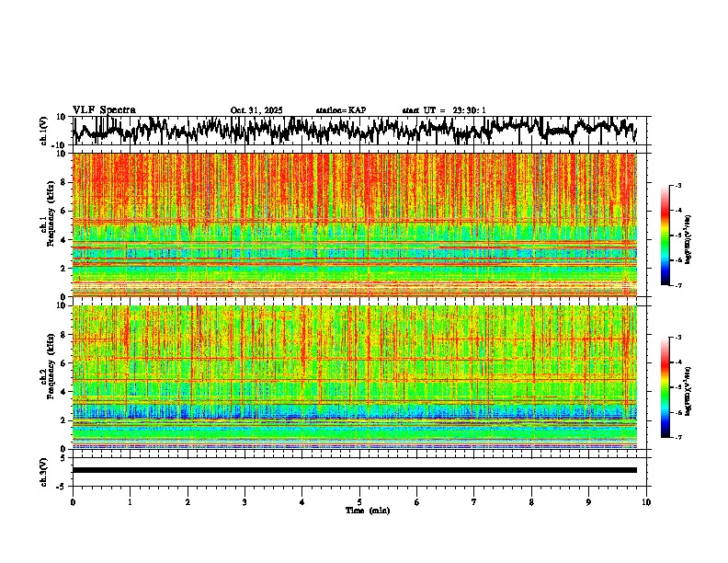Viewport: 728px width, 563px height.
Task: Click the black bar in ch.3(V) panel
Action: 354,470
